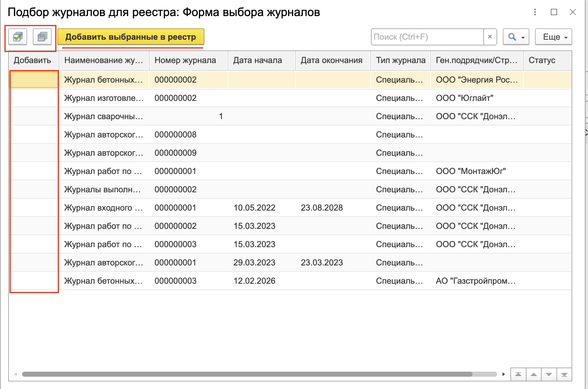Tick Добавить checkbox for ООО "Юглайт" row

[x=34, y=98]
